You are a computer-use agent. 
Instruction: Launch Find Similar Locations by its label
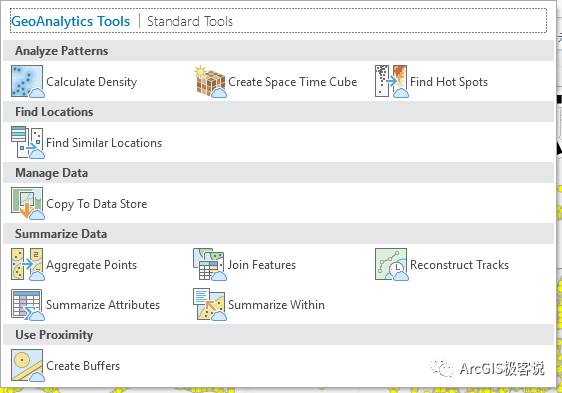104,143
